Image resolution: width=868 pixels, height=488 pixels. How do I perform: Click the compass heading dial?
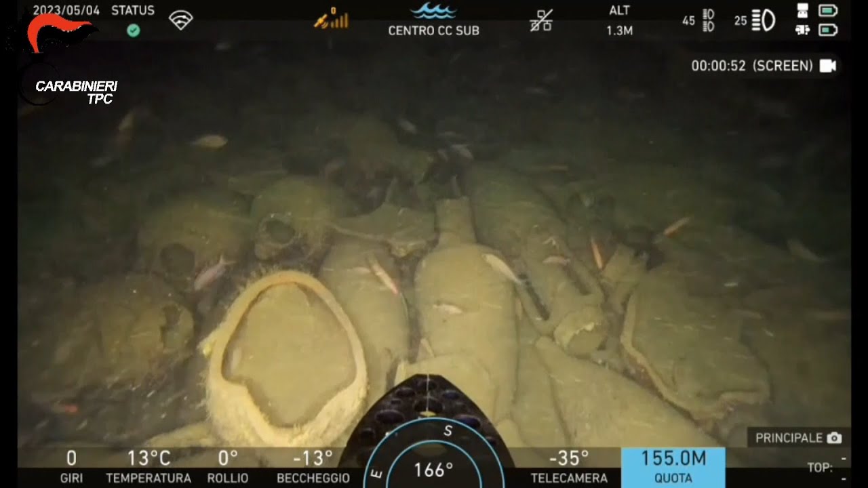pos(433,454)
